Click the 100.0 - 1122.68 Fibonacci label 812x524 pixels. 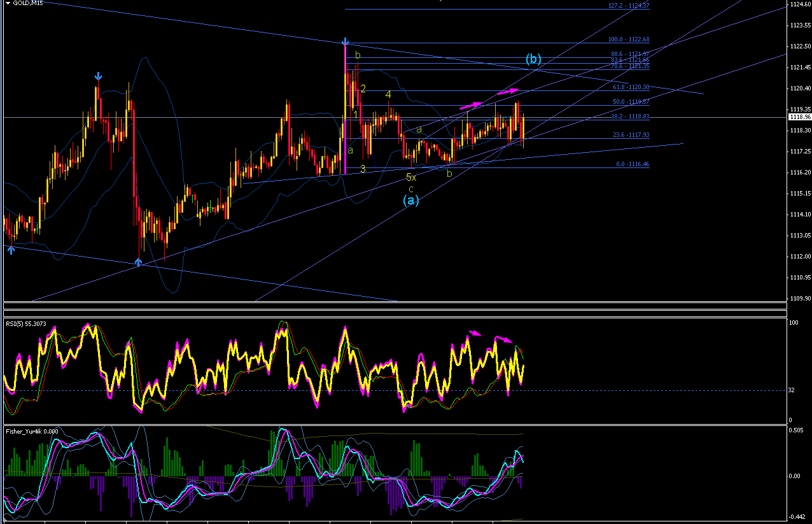(629, 39)
